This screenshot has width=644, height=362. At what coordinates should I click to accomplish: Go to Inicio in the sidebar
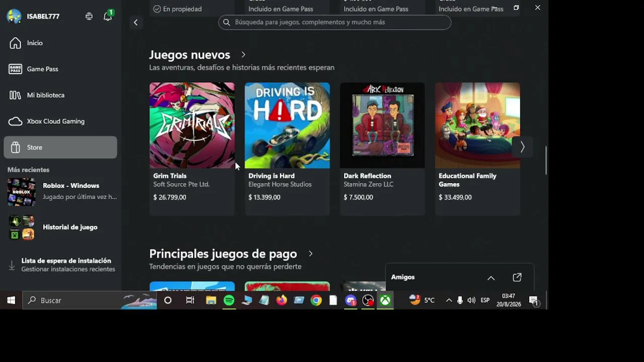pos(60,43)
